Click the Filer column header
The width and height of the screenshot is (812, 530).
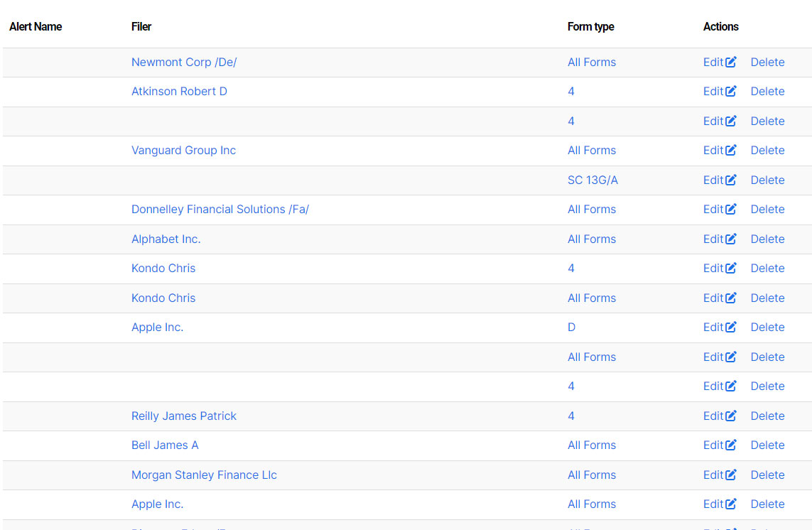(141, 26)
